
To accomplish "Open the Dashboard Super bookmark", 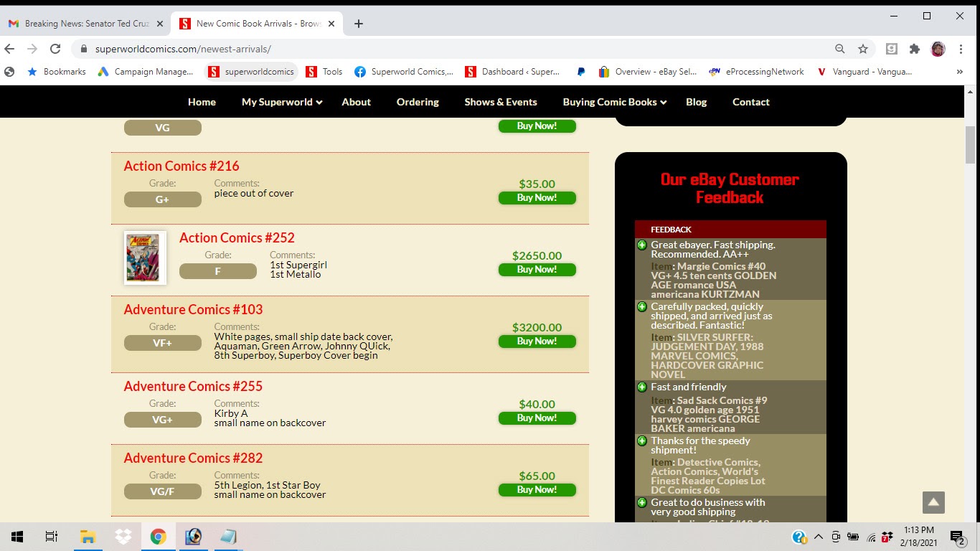I will 512,72.
